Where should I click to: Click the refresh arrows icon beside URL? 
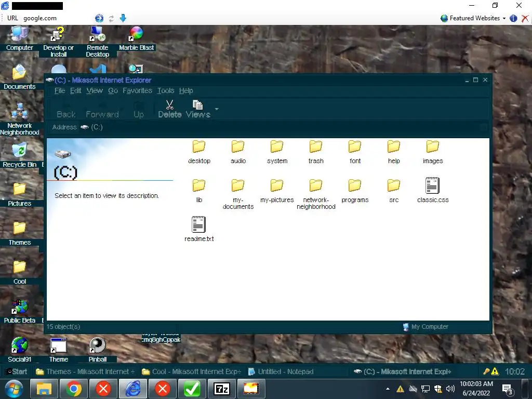[111, 18]
